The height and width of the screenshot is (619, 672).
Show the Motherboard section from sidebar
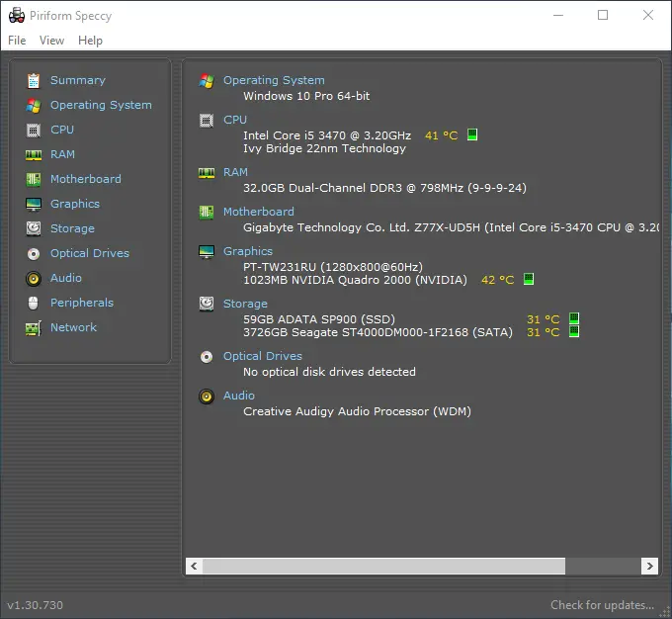click(x=86, y=179)
